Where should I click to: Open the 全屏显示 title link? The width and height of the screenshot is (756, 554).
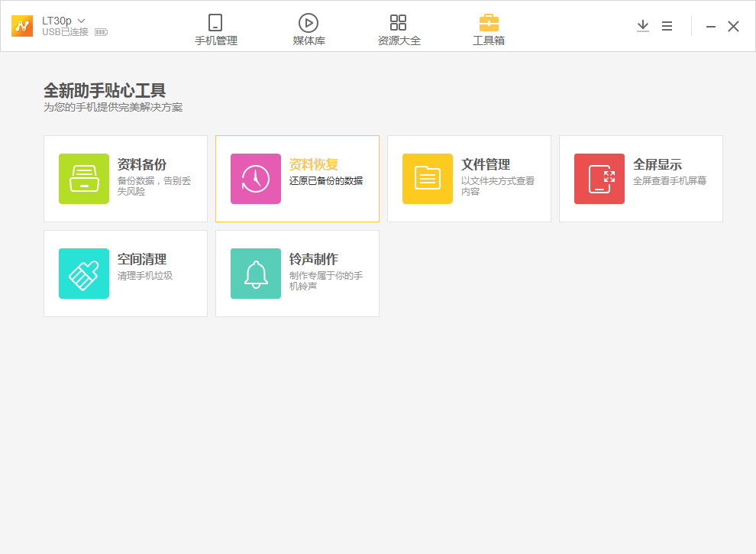(657, 164)
